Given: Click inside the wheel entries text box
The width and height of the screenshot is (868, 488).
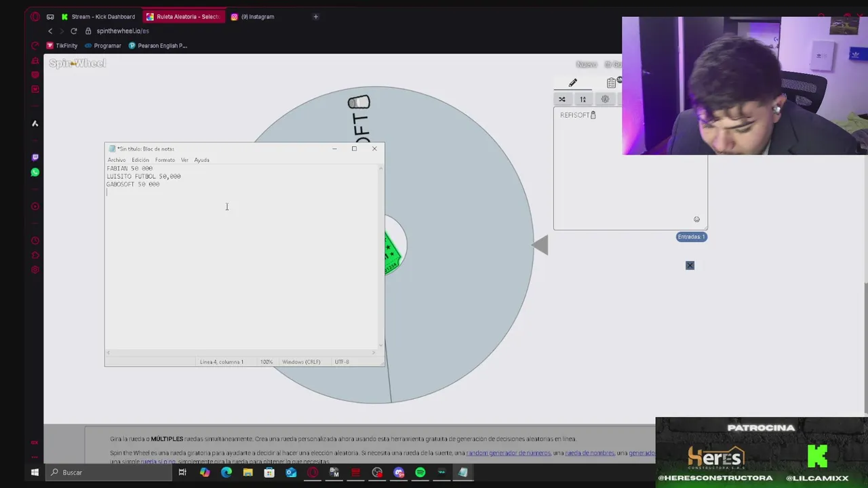Looking at the screenshot, I should pos(631,169).
